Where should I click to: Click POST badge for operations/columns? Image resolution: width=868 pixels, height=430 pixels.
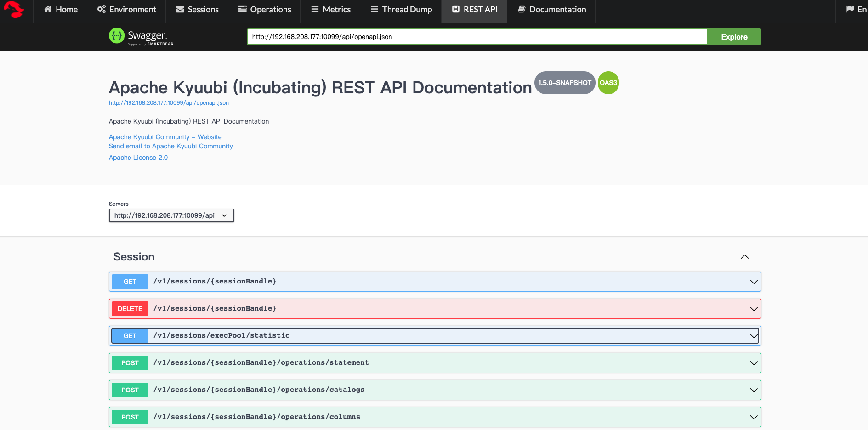point(130,417)
